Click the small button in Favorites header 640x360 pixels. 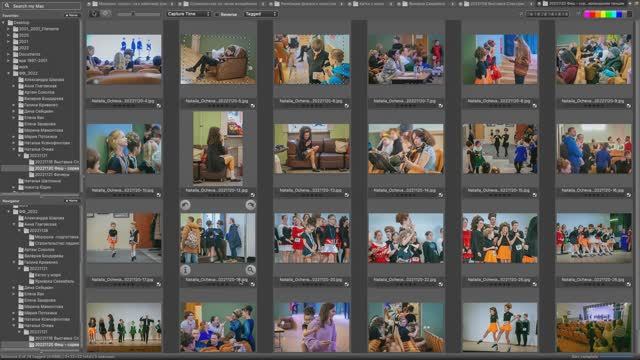[72, 16]
